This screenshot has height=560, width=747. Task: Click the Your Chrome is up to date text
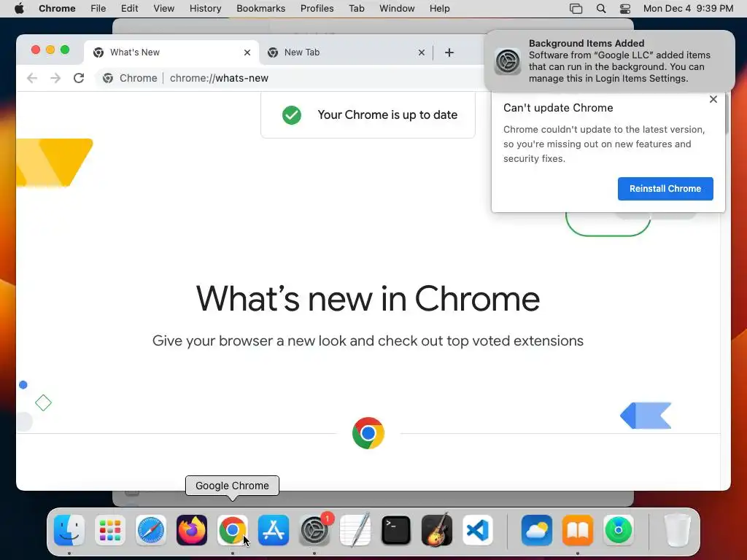(388, 114)
